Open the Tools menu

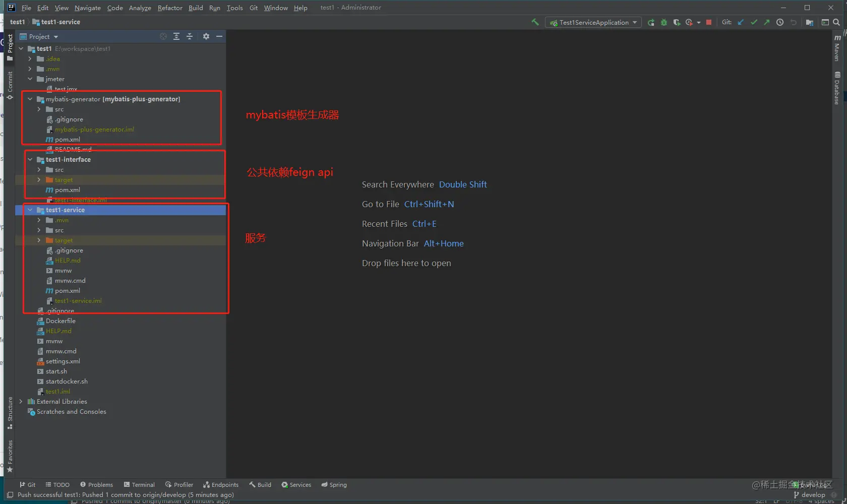234,8
